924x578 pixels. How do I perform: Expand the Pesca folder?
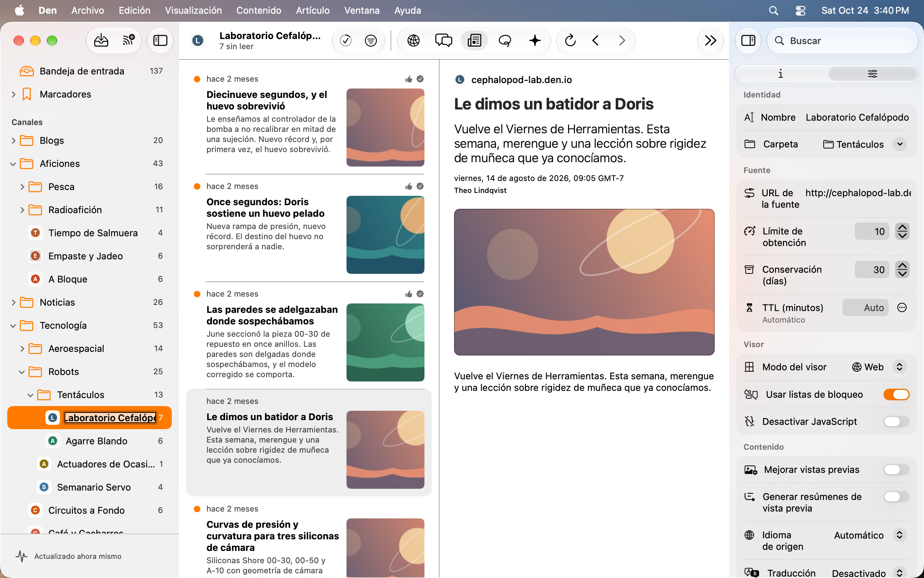pos(22,186)
